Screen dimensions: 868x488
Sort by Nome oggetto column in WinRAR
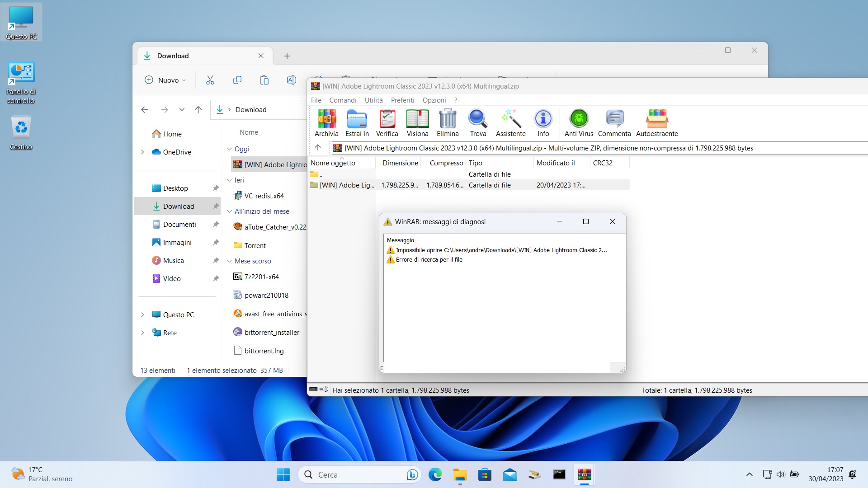click(342, 163)
